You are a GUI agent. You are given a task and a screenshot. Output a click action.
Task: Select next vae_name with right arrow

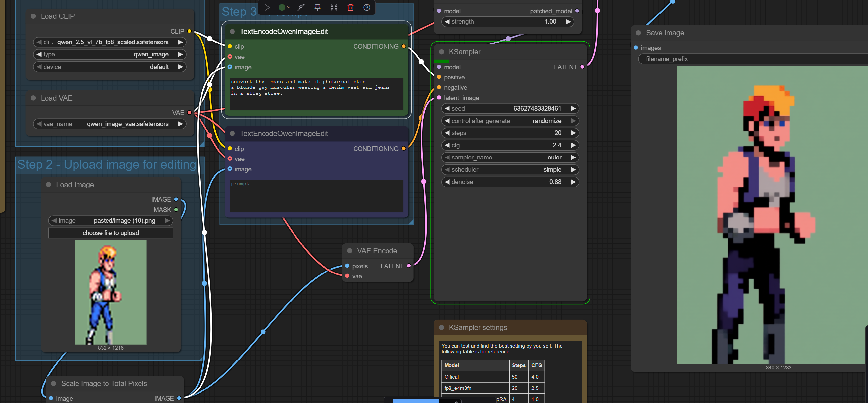[x=180, y=124]
